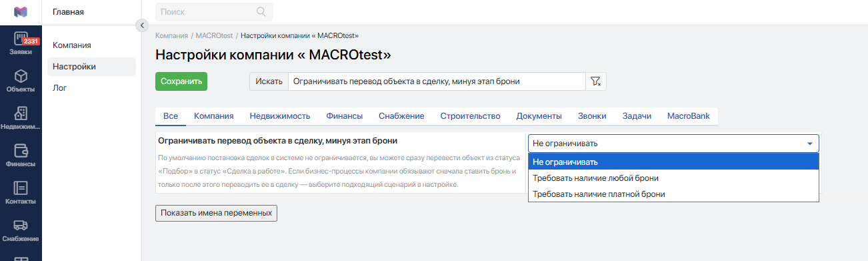Switch to the Компания tab
The image size is (868, 261).
click(x=214, y=116)
